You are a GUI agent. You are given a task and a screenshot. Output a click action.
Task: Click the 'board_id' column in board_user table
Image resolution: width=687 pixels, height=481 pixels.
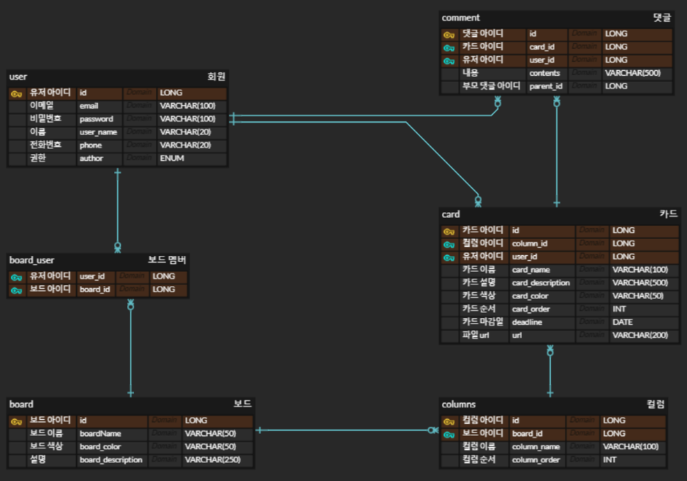point(95,290)
